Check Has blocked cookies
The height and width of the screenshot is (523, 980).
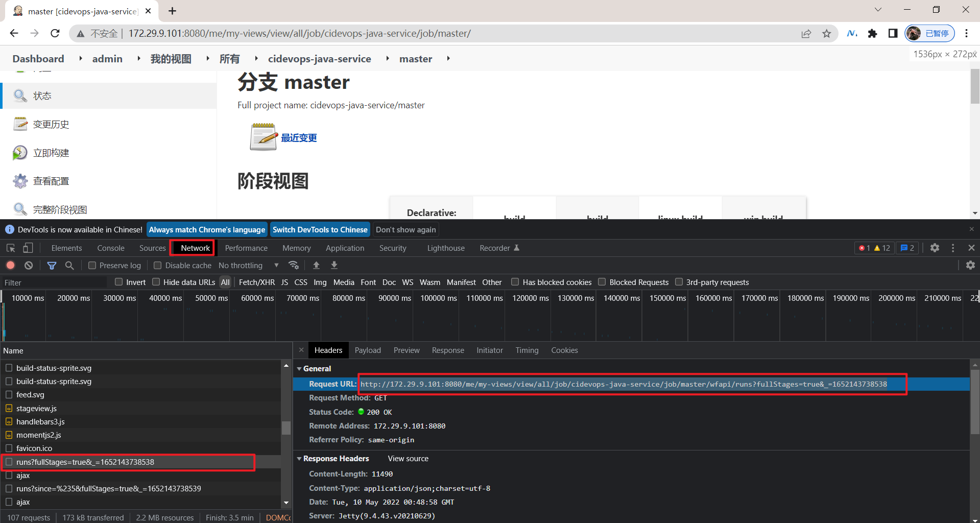[x=515, y=282]
